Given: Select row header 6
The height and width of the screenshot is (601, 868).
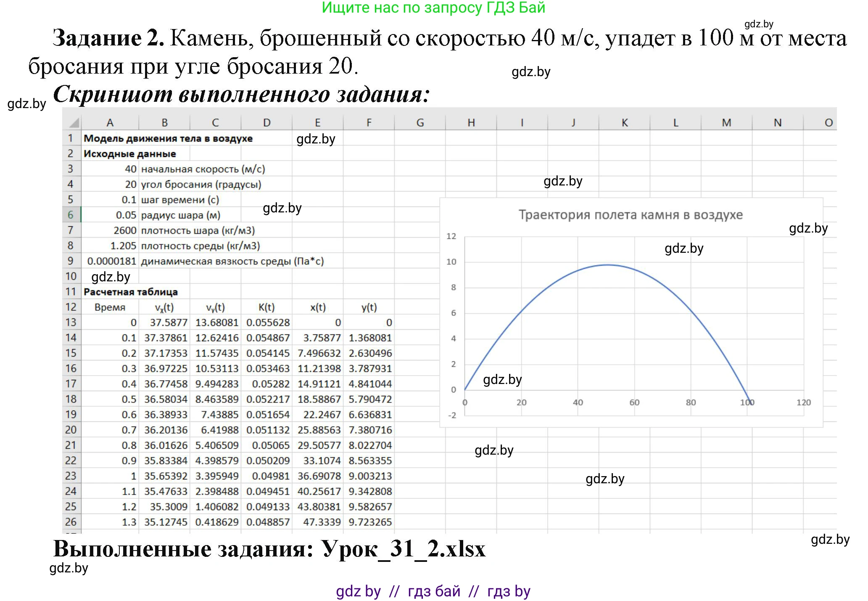Looking at the screenshot, I should click(x=71, y=215).
